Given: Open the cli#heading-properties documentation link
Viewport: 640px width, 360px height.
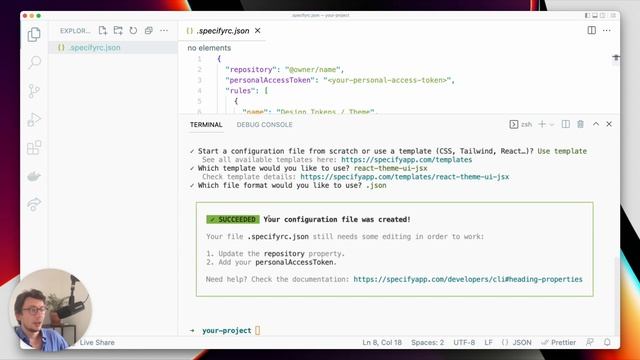Looking at the screenshot, I should 468,279.
